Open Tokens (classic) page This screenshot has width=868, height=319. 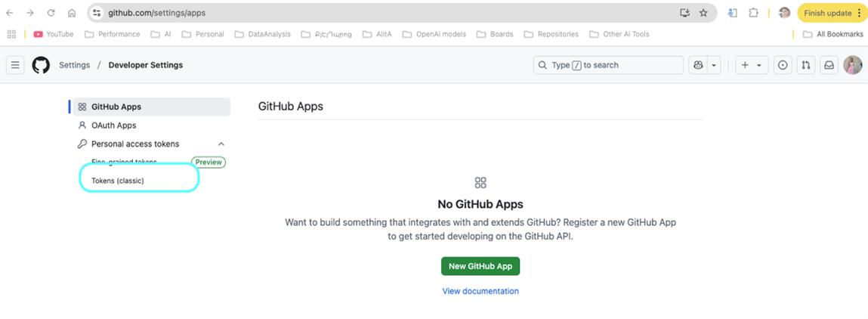coord(117,181)
